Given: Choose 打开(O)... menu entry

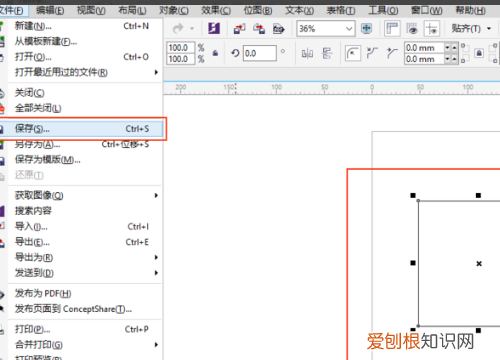Looking at the screenshot, I should pyautogui.click(x=81, y=57).
